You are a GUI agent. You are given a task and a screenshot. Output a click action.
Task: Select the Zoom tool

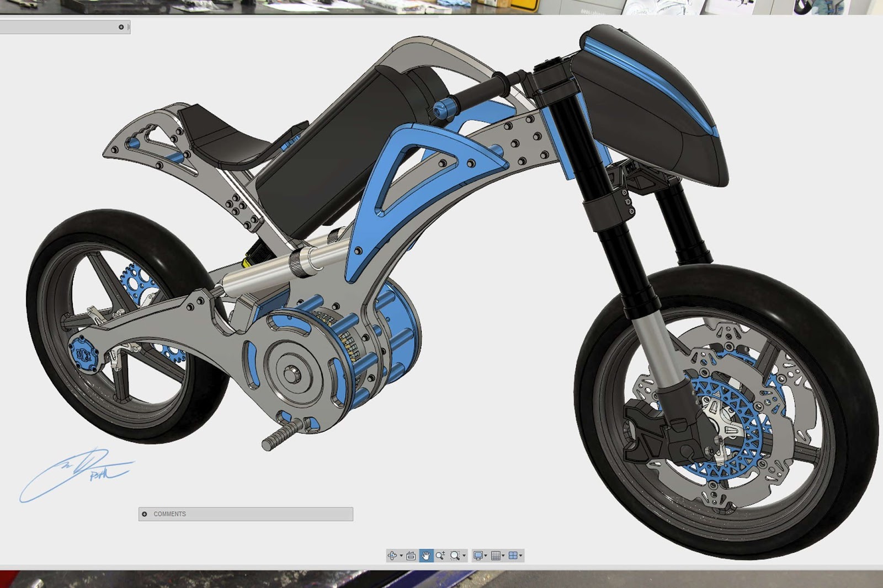[x=440, y=555]
